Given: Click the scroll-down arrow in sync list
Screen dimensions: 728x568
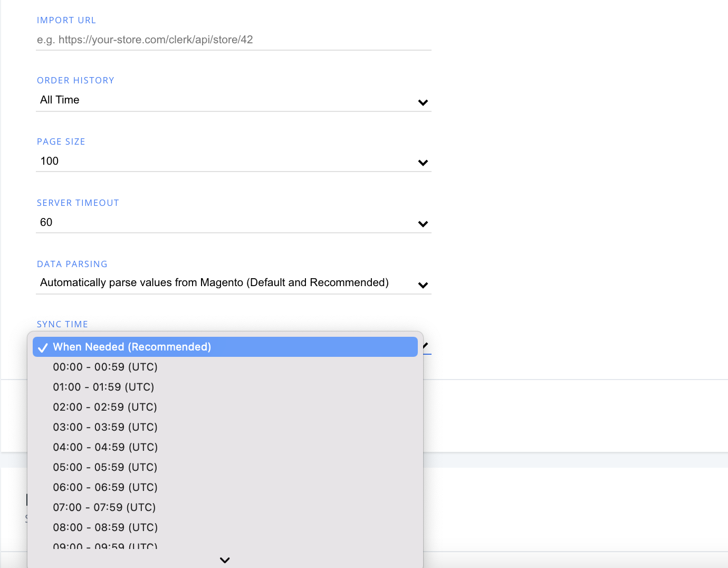Looking at the screenshot, I should pyautogui.click(x=225, y=560).
